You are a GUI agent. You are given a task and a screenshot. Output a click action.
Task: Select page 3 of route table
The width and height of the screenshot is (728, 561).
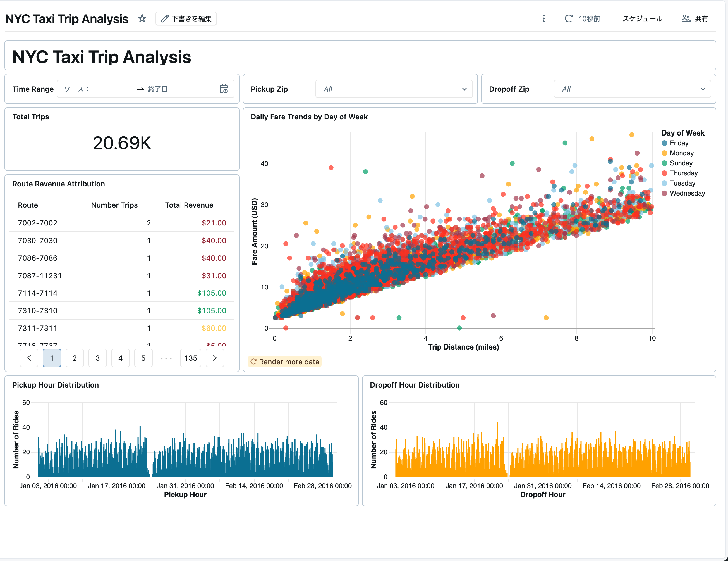pyautogui.click(x=97, y=358)
